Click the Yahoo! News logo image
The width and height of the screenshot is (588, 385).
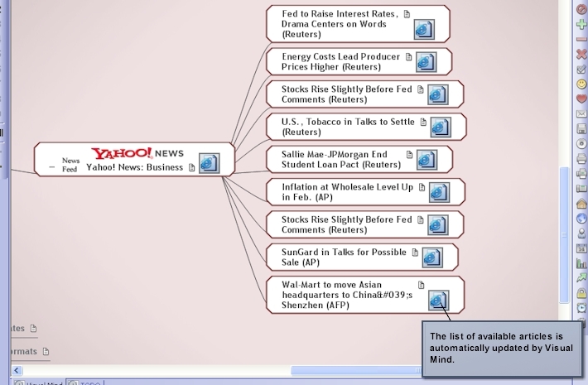(x=137, y=153)
